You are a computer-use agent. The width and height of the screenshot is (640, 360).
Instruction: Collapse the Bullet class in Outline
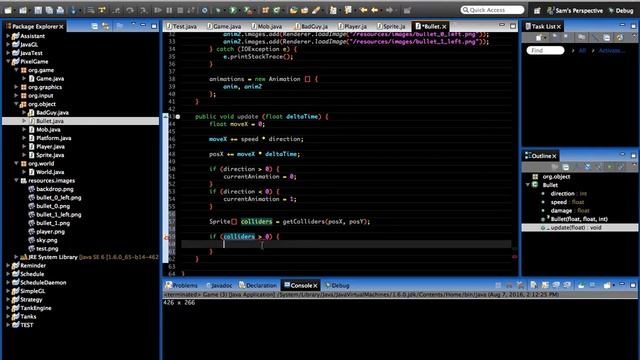[x=528, y=185]
